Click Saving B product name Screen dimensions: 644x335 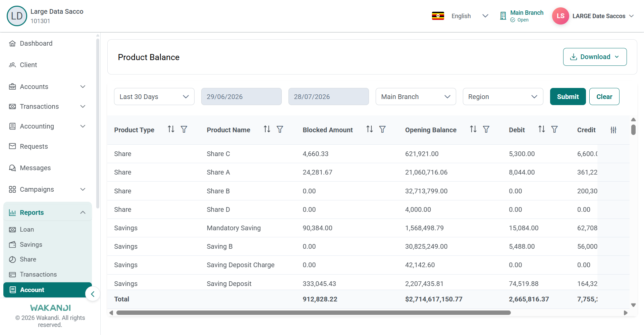(220, 246)
